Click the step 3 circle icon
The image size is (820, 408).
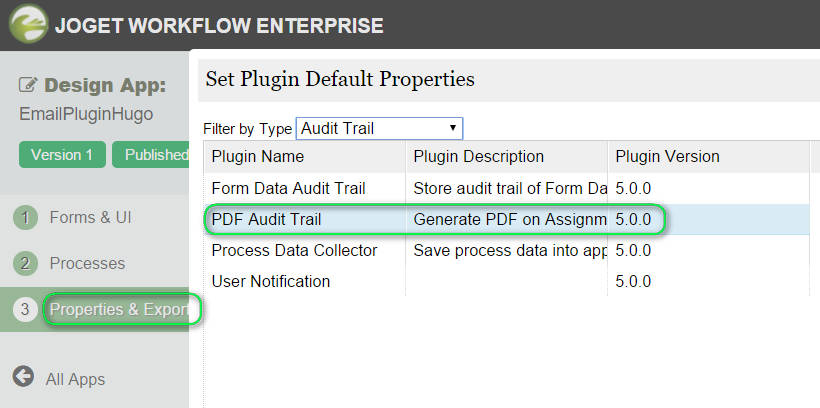coord(25,310)
